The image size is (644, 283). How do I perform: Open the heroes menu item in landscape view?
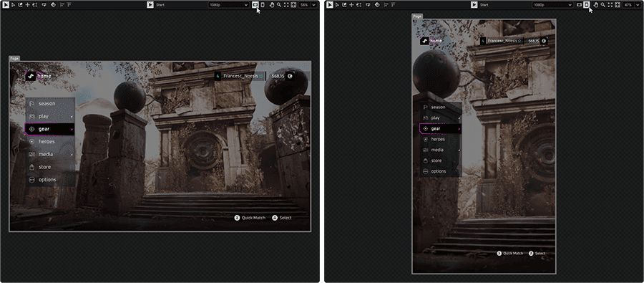(x=50, y=142)
